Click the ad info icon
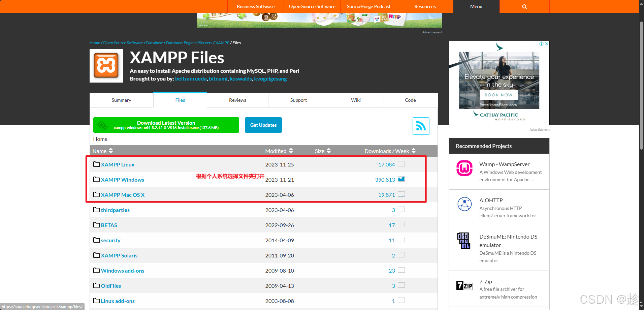Screen dimensions: 644x310 pyautogui.click(x=541, y=44)
